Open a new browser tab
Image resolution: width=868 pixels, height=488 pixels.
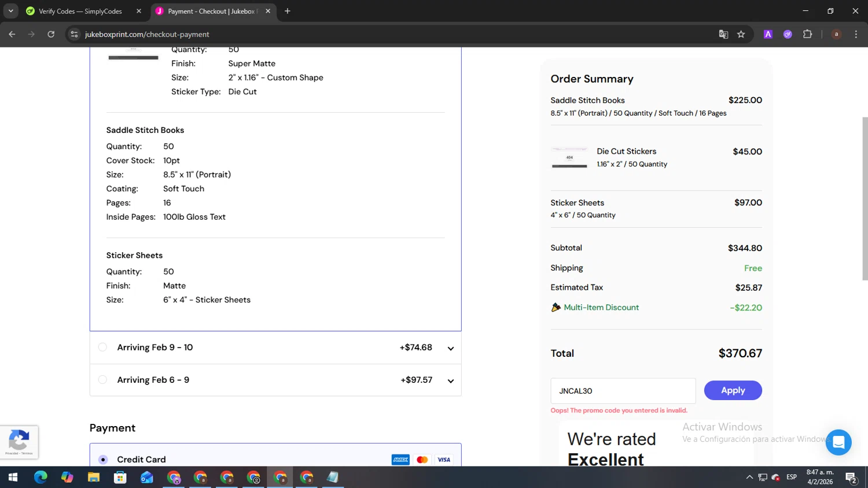288,11
